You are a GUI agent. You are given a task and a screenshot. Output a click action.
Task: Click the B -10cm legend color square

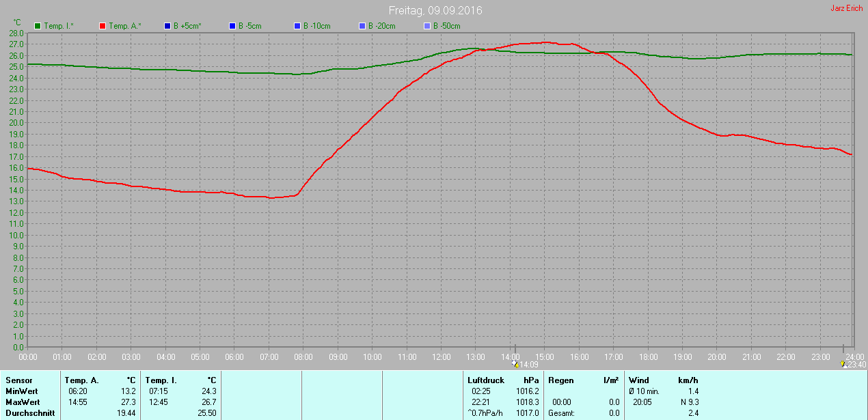(x=297, y=26)
